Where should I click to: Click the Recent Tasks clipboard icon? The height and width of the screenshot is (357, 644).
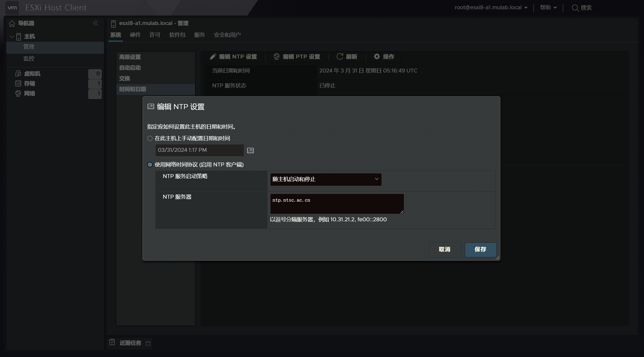pos(112,342)
